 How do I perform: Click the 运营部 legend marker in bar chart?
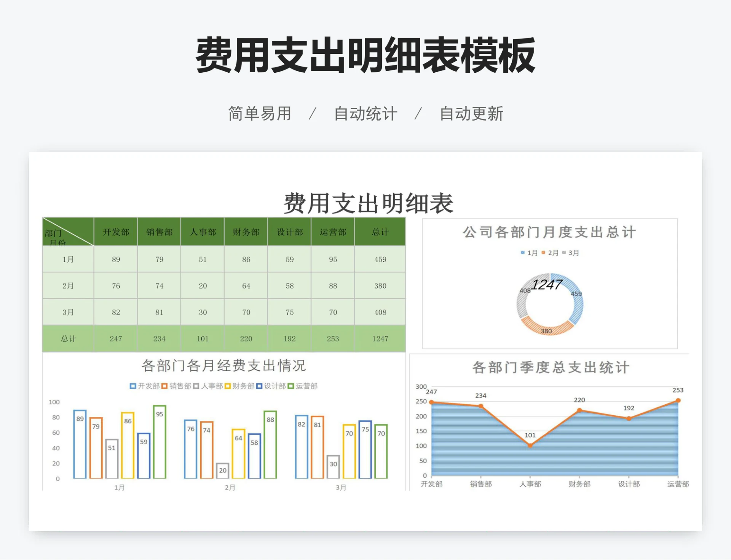[x=291, y=386]
